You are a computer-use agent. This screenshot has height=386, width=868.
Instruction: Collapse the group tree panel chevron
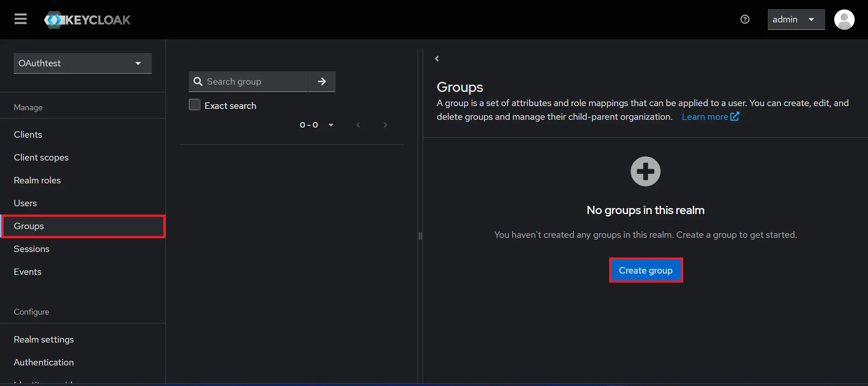point(437,59)
